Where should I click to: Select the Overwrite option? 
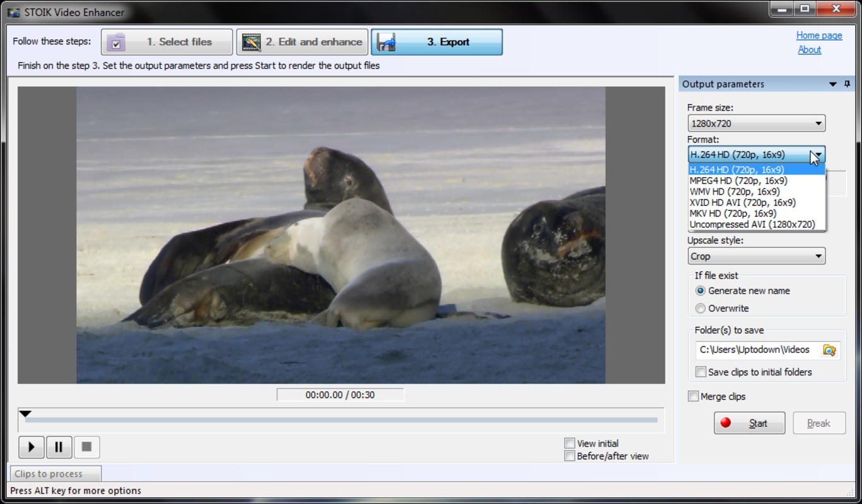[x=722, y=309]
